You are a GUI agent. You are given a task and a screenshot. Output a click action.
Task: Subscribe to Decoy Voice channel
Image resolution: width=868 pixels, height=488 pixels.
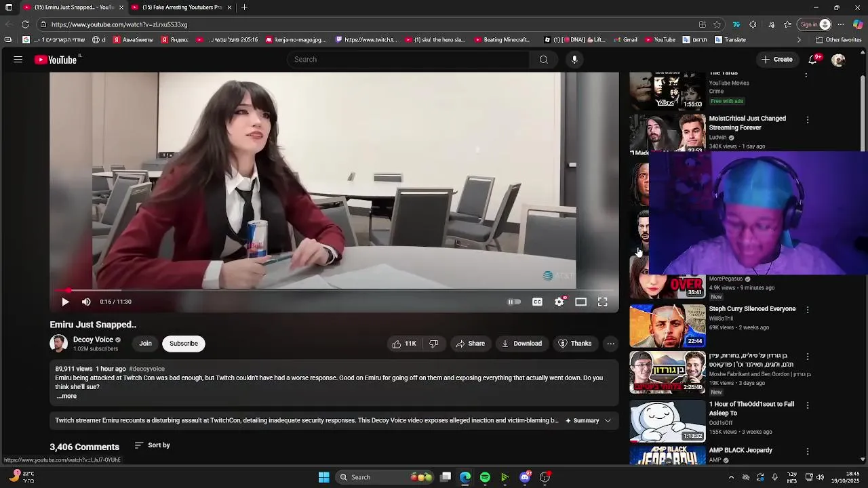(x=184, y=344)
